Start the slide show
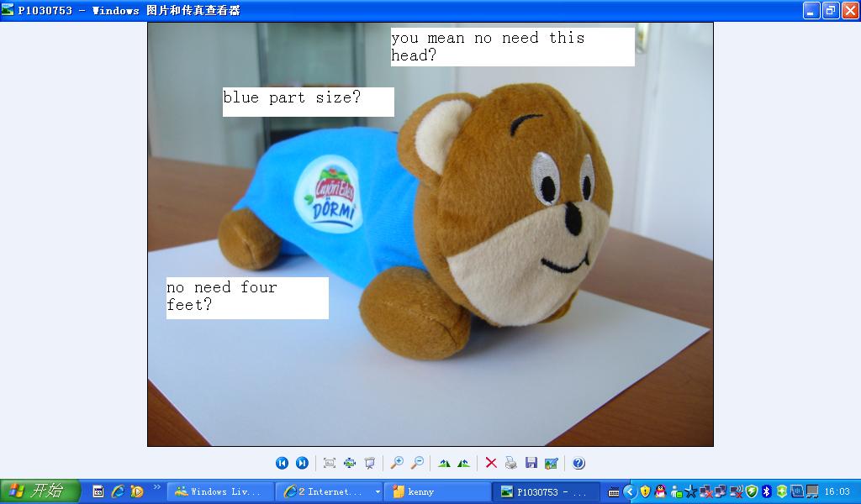The width and height of the screenshot is (861, 504). [x=369, y=463]
